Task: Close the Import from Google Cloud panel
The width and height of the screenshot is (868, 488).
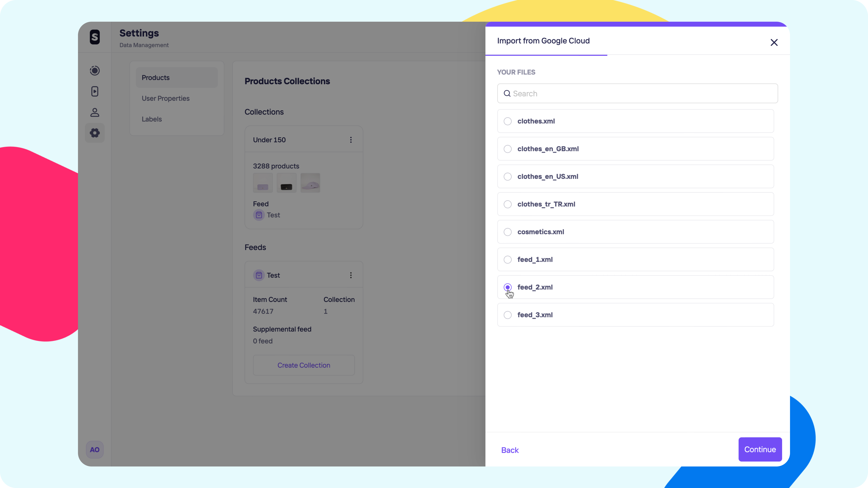Action: click(774, 42)
